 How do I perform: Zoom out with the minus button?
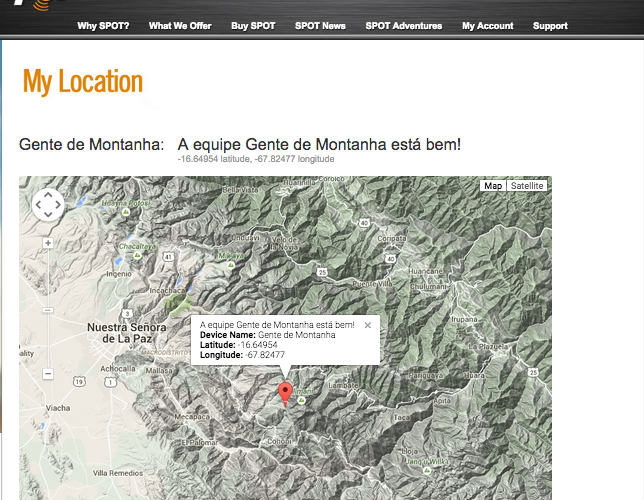48,373
